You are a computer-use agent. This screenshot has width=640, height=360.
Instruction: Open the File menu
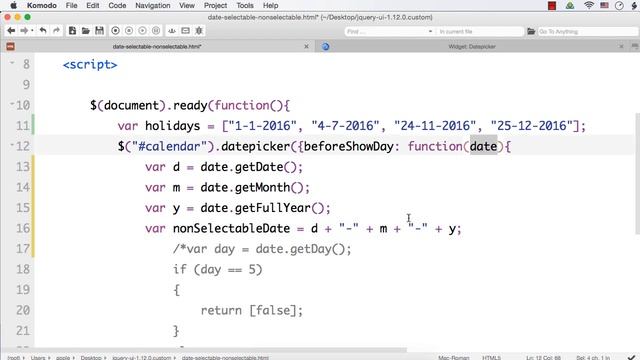(x=71, y=5)
